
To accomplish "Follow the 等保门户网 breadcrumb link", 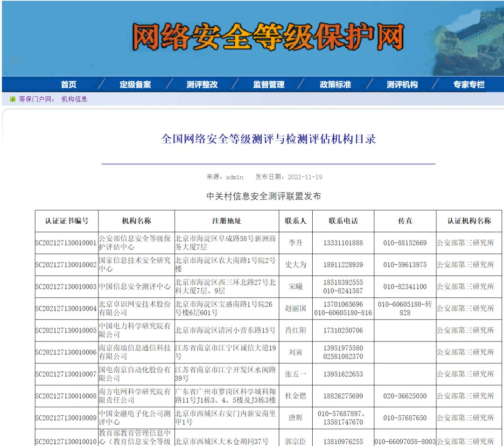I will coord(35,99).
